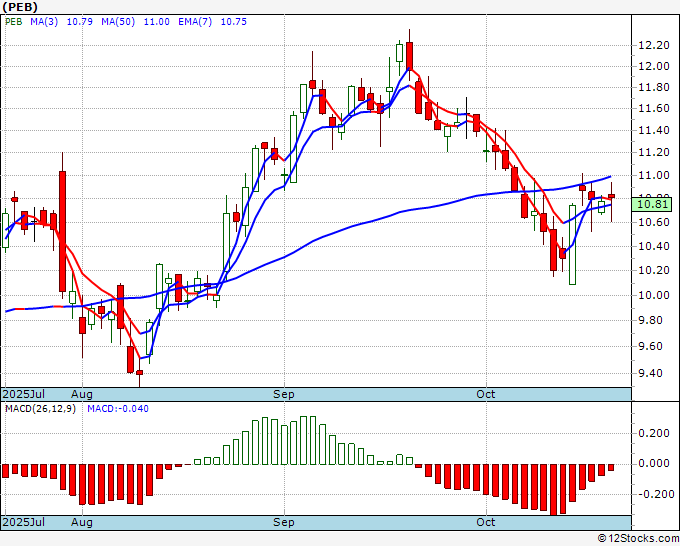Viewport: 680px width, 546px height.
Task: Click the current price tag 10.81
Action: tap(653, 204)
